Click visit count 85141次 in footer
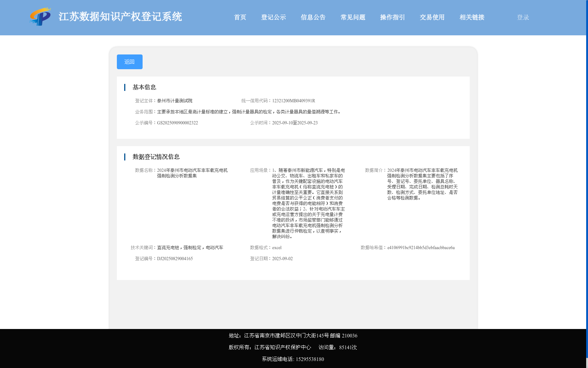 [x=348, y=347]
